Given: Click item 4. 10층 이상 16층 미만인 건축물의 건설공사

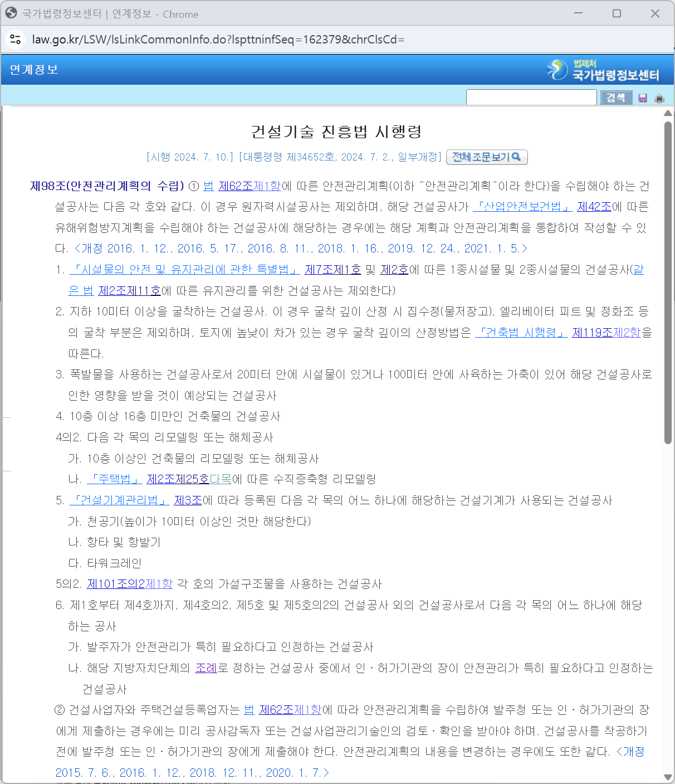Looking at the screenshot, I should pyautogui.click(x=168, y=416).
